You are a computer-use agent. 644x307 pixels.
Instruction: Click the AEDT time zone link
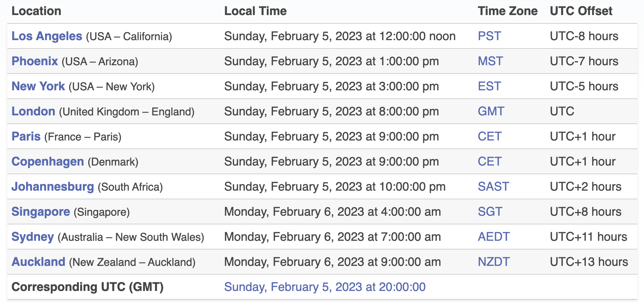coord(494,237)
